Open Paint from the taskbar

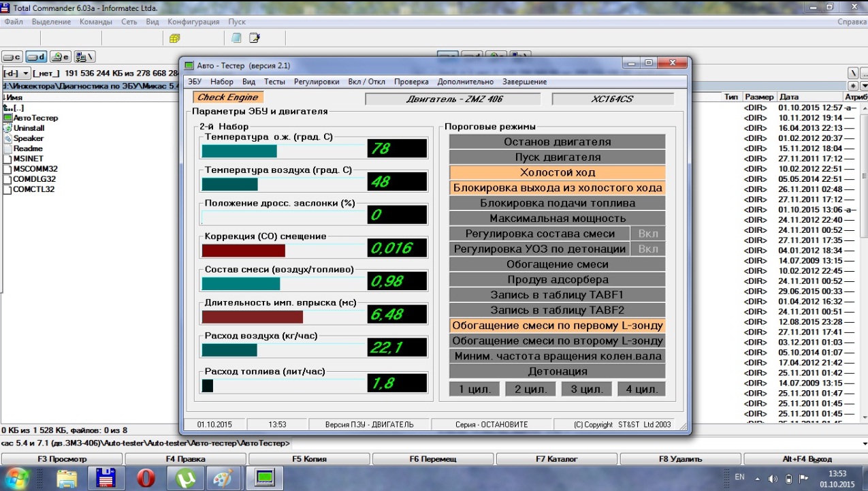tap(223, 478)
